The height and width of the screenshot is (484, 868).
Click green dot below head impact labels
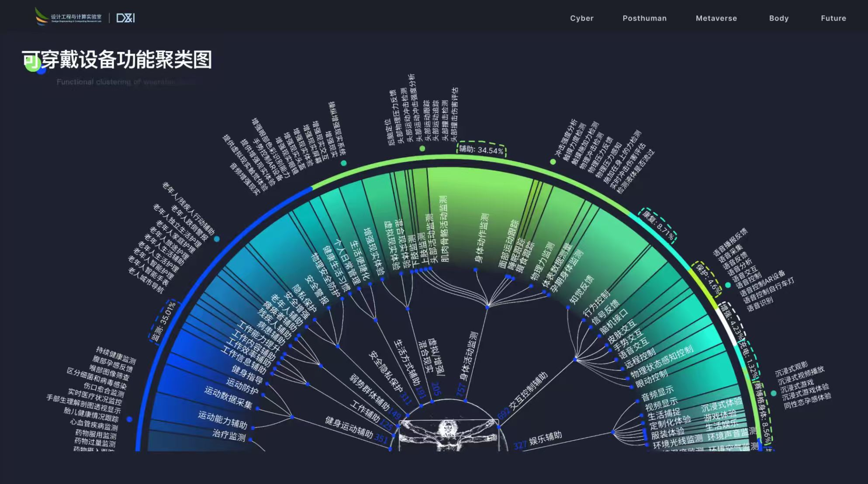[422, 149]
